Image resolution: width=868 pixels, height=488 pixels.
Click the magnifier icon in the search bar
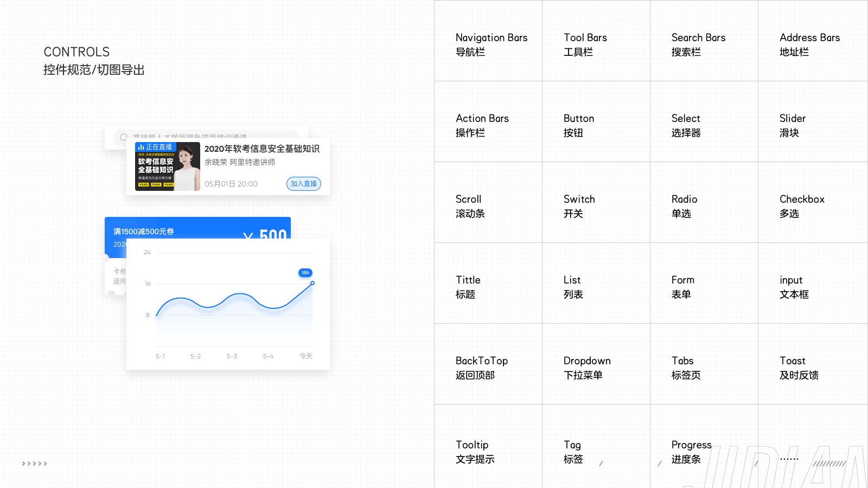pos(124,137)
